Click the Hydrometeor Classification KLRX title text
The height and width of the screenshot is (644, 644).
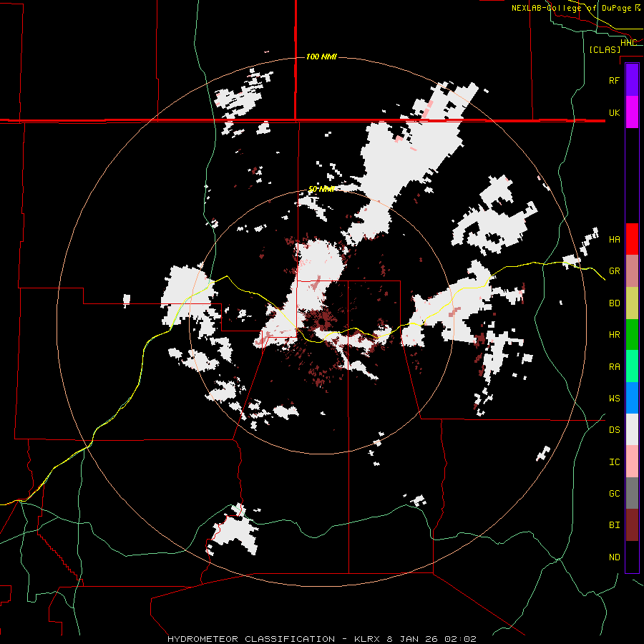click(x=321, y=639)
